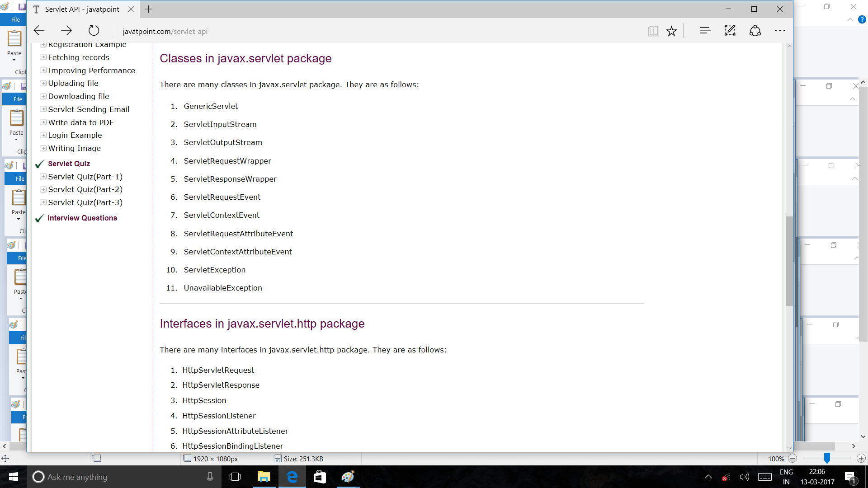The width and height of the screenshot is (868, 488).
Task: Click Make a Web Note icon
Action: [x=730, y=31]
